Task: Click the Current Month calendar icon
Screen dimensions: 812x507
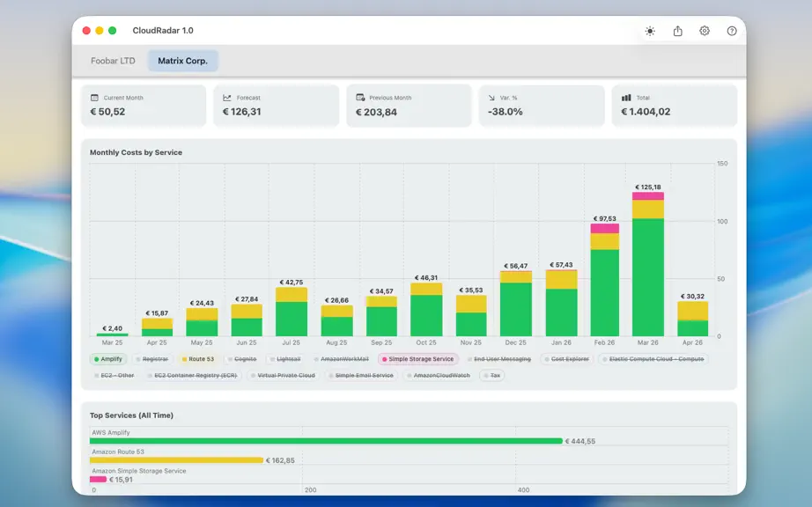Action: [x=94, y=97]
